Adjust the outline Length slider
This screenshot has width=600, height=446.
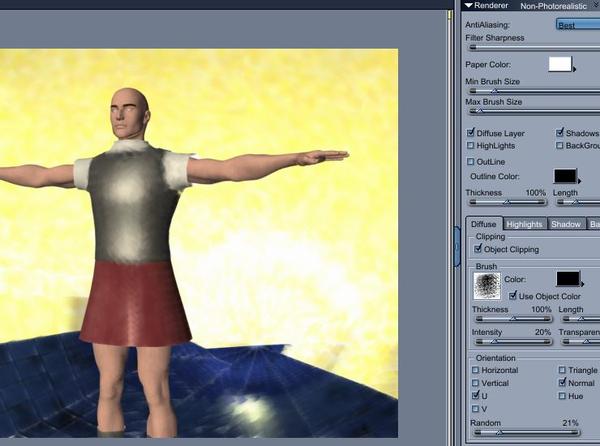click(578, 202)
